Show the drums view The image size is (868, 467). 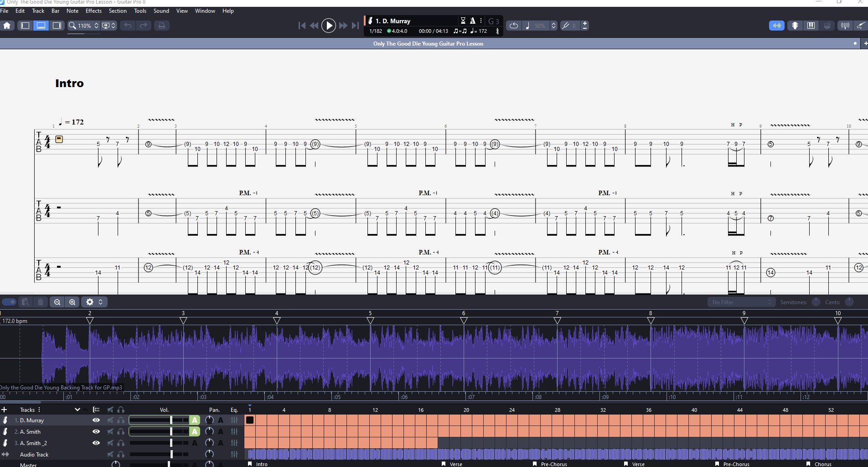(x=827, y=26)
